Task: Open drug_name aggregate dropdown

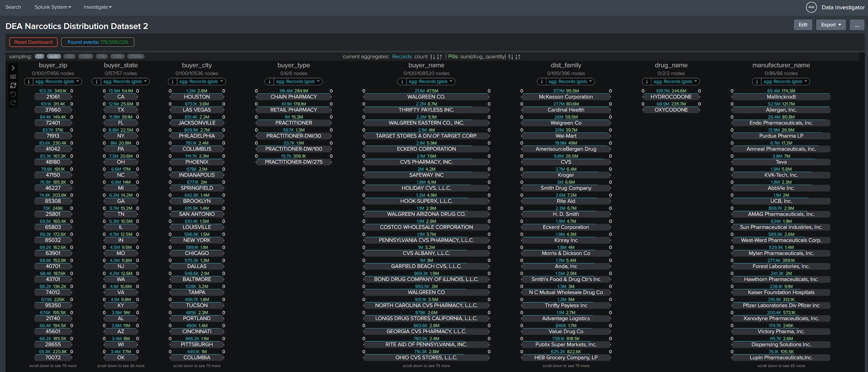Action: click(675, 81)
